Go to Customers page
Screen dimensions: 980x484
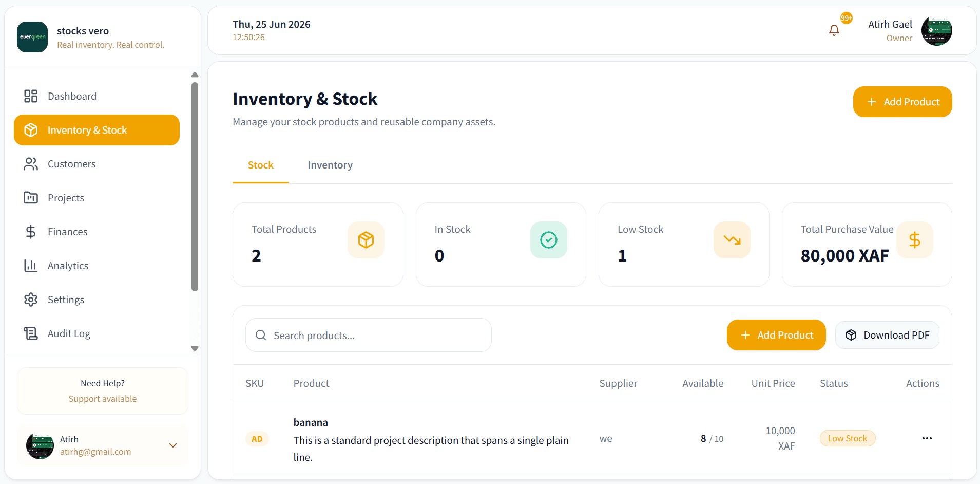point(97,164)
